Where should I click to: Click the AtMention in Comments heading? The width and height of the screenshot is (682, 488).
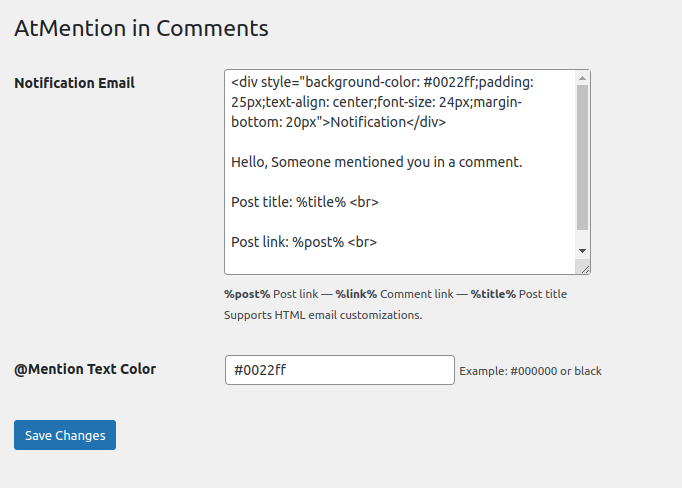click(x=141, y=28)
